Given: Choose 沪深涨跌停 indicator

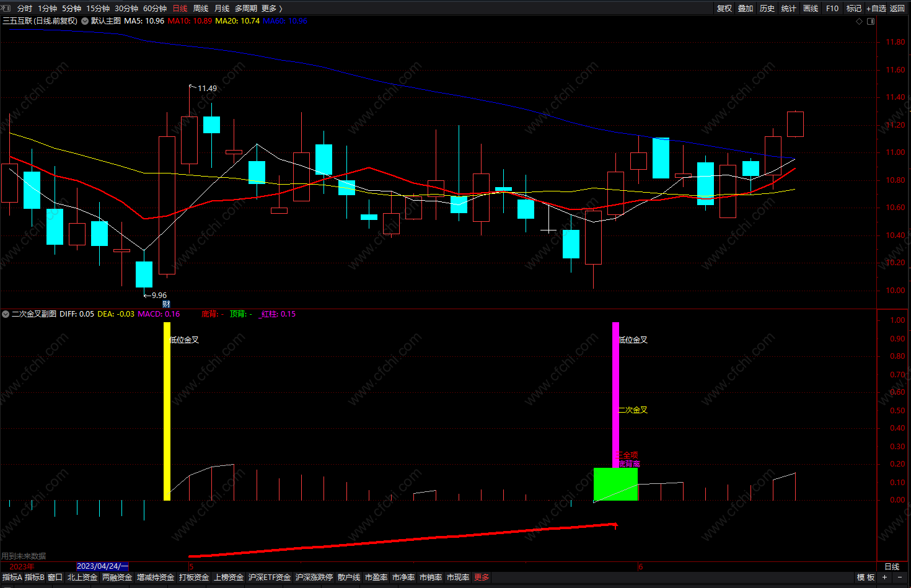Looking at the screenshot, I should pyautogui.click(x=314, y=577).
